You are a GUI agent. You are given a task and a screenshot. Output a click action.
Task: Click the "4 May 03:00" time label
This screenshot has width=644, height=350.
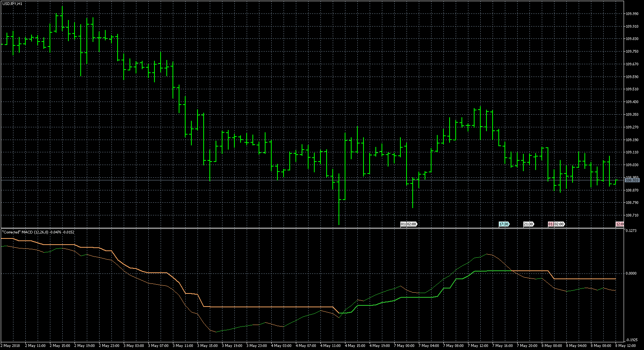point(281,346)
